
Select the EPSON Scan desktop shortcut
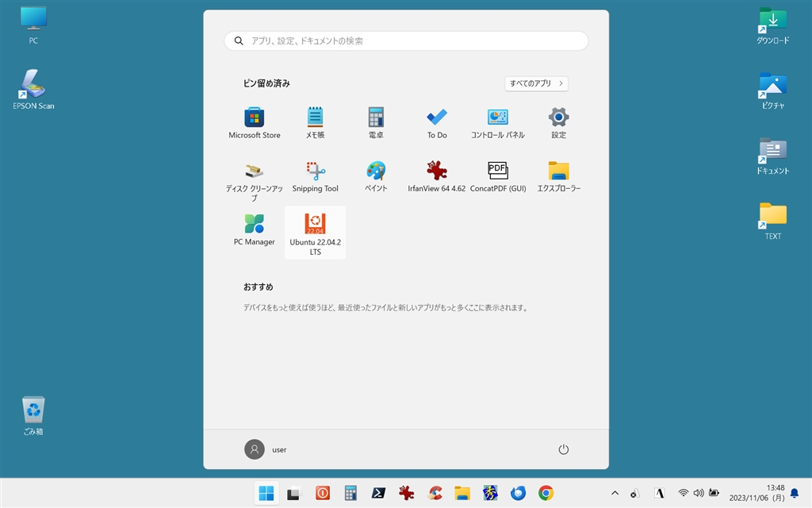pyautogui.click(x=33, y=89)
